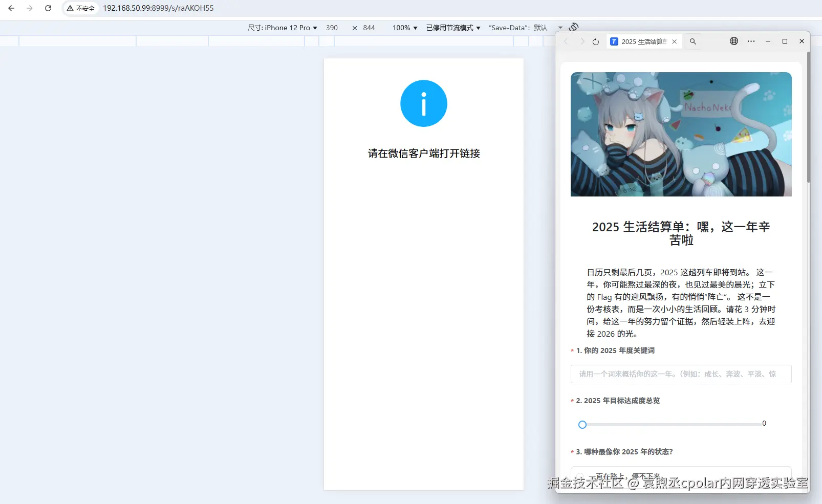Click the rotate device orientation icon
The width and height of the screenshot is (822, 504).
point(573,27)
